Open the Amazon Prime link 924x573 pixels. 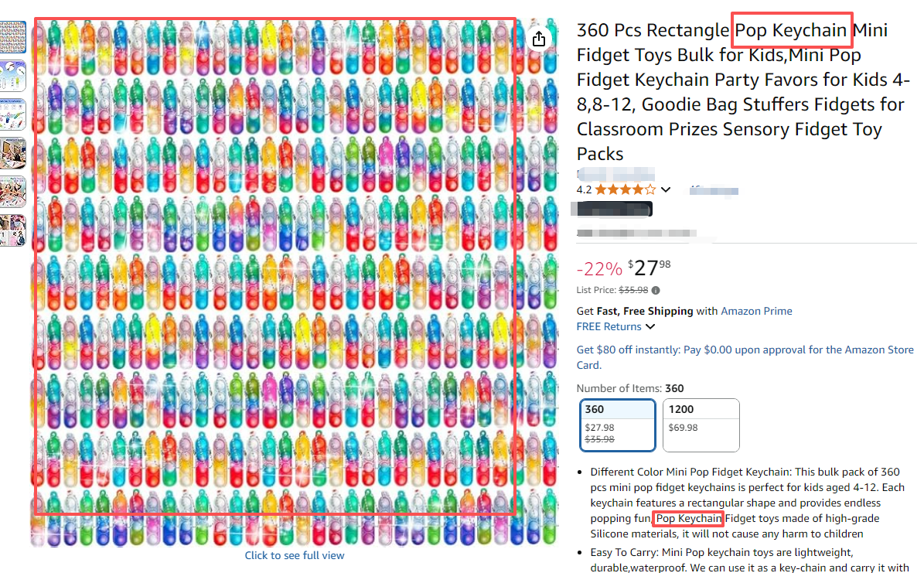tap(756, 311)
